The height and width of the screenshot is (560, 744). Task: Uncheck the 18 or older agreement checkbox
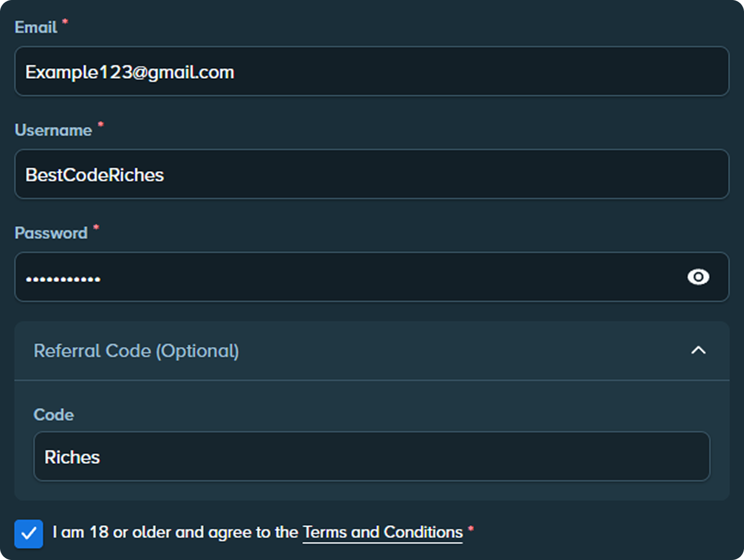click(29, 534)
